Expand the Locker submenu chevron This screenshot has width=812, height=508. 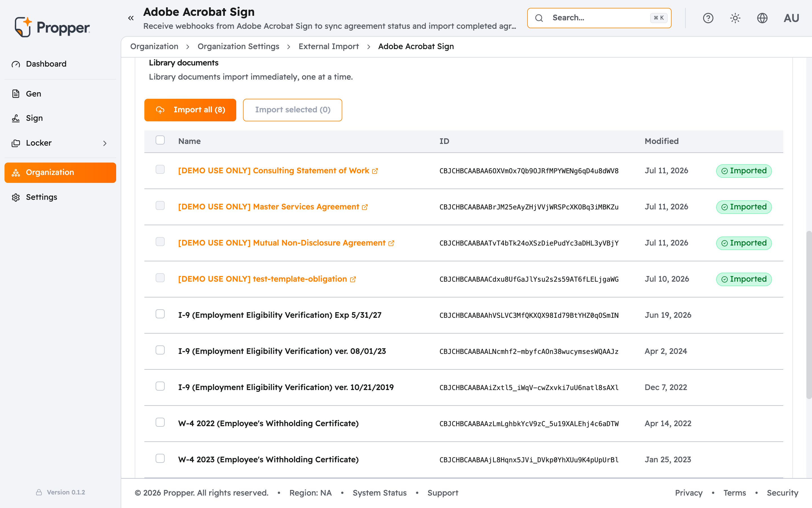pyautogui.click(x=105, y=143)
